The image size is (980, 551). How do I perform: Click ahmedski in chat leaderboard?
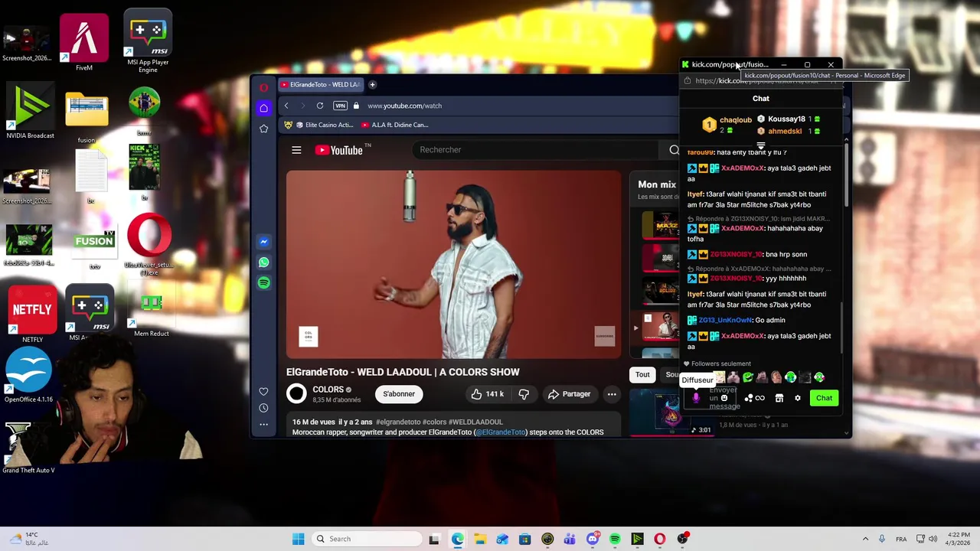point(785,131)
